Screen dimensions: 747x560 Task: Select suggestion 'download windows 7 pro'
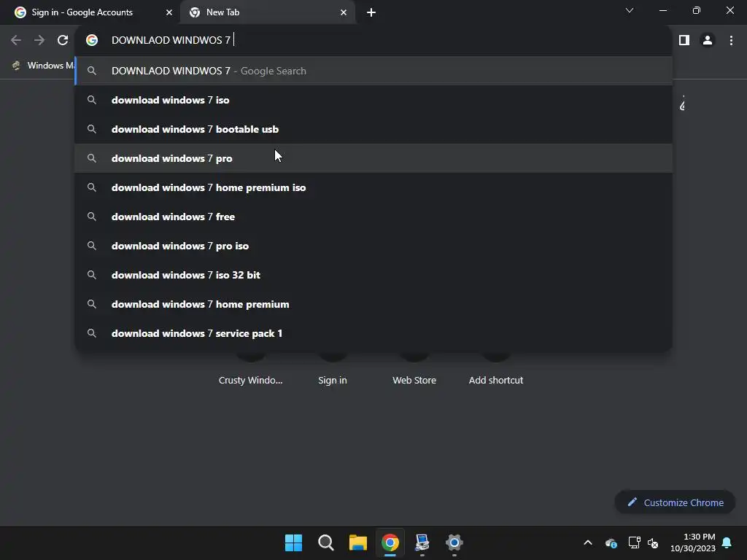click(373, 158)
